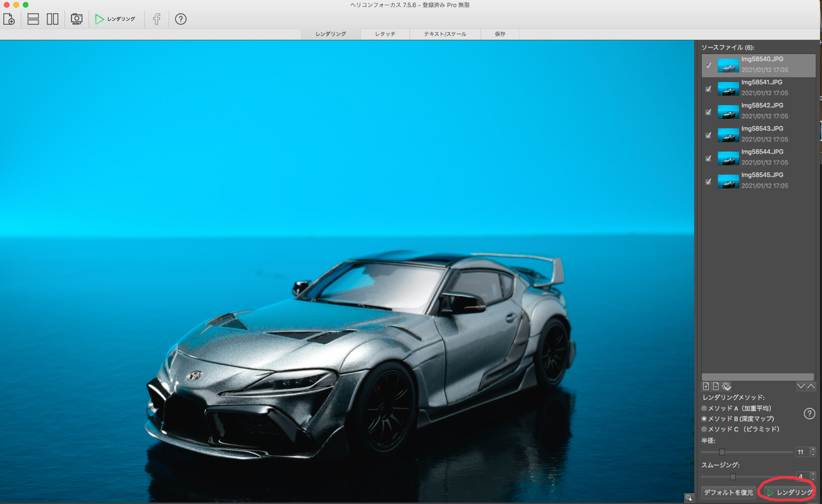Select Method A (加重平均) radio button
The image size is (822, 504).
tap(704, 409)
